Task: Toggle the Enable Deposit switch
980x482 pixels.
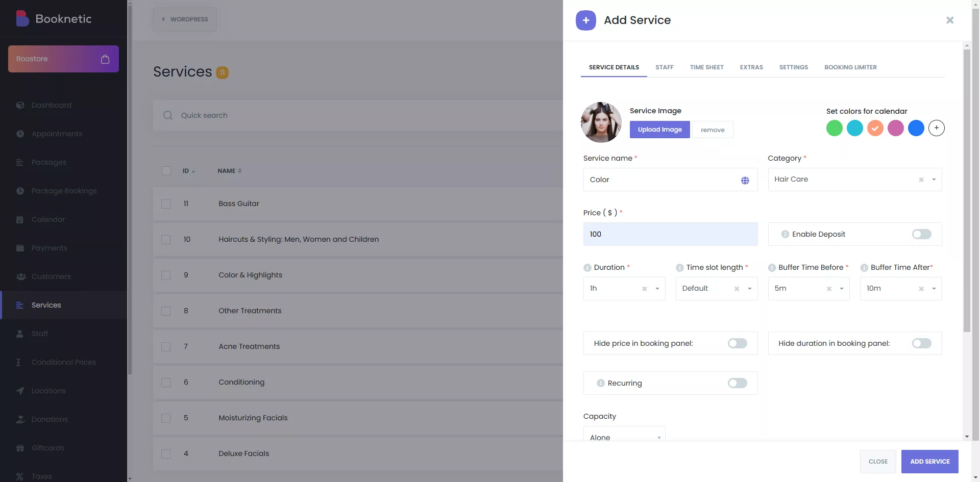Action: coord(921,234)
